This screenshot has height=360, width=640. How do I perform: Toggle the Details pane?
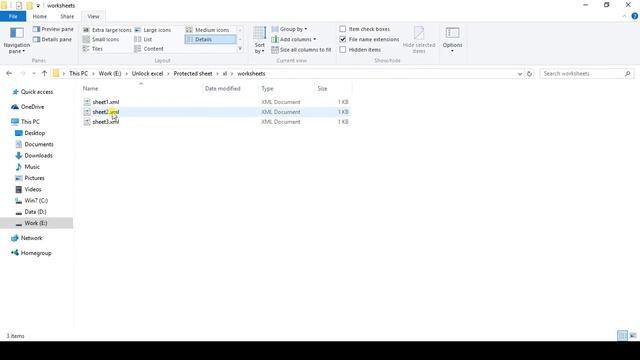pos(52,40)
